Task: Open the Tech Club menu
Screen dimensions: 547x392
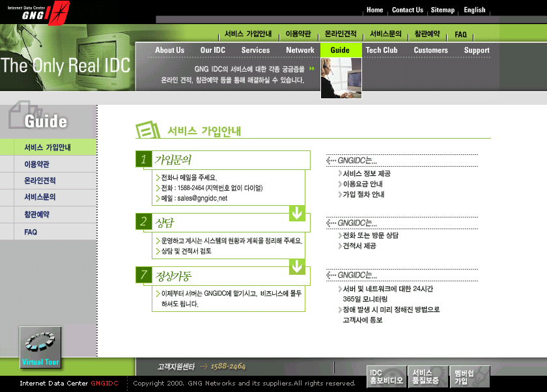Action: 382,50
